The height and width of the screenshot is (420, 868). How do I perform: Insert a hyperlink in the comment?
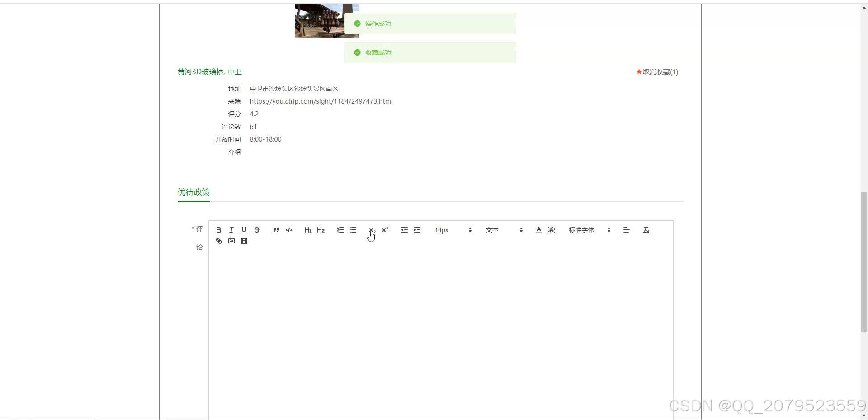[x=219, y=241]
